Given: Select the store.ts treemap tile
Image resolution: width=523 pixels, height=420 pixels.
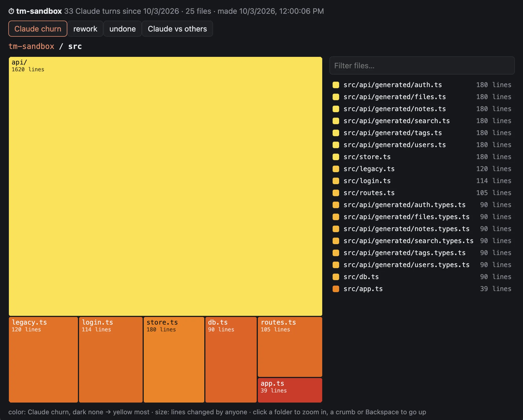Looking at the screenshot, I should 174,360.
